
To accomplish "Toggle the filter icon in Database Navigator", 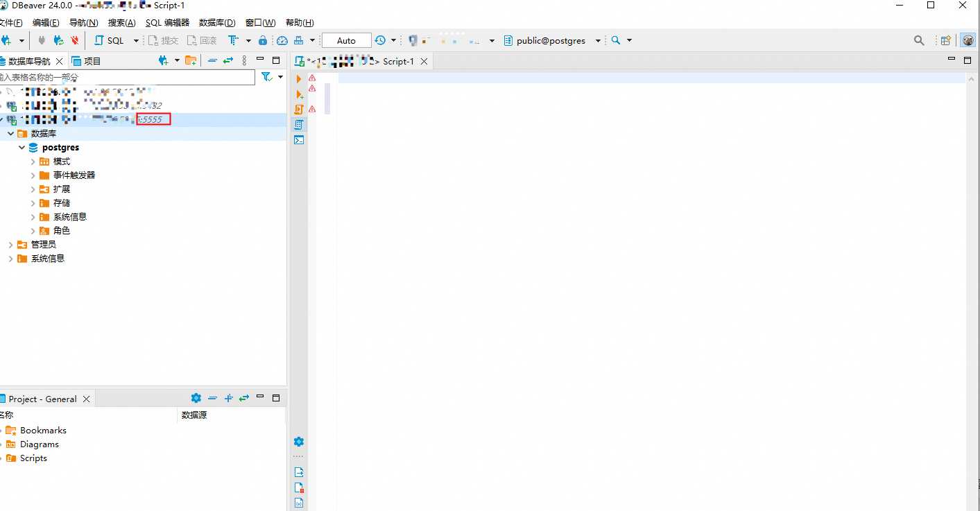I will (x=267, y=77).
